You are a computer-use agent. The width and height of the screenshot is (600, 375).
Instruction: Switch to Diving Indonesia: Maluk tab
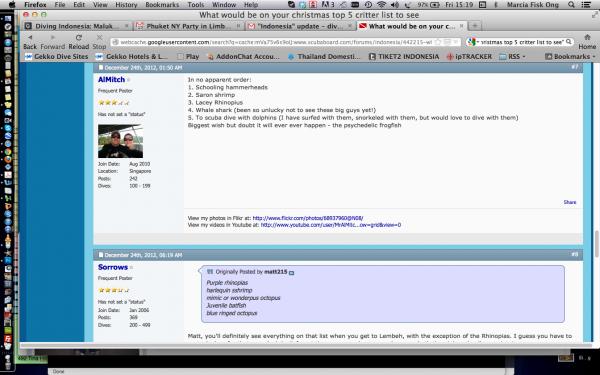[77, 26]
